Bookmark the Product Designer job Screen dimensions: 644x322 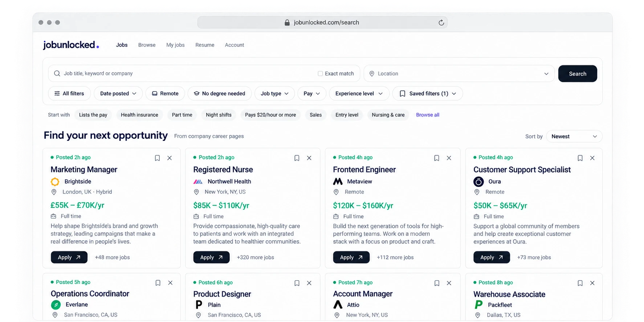pyautogui.click(x=297, y=283)
